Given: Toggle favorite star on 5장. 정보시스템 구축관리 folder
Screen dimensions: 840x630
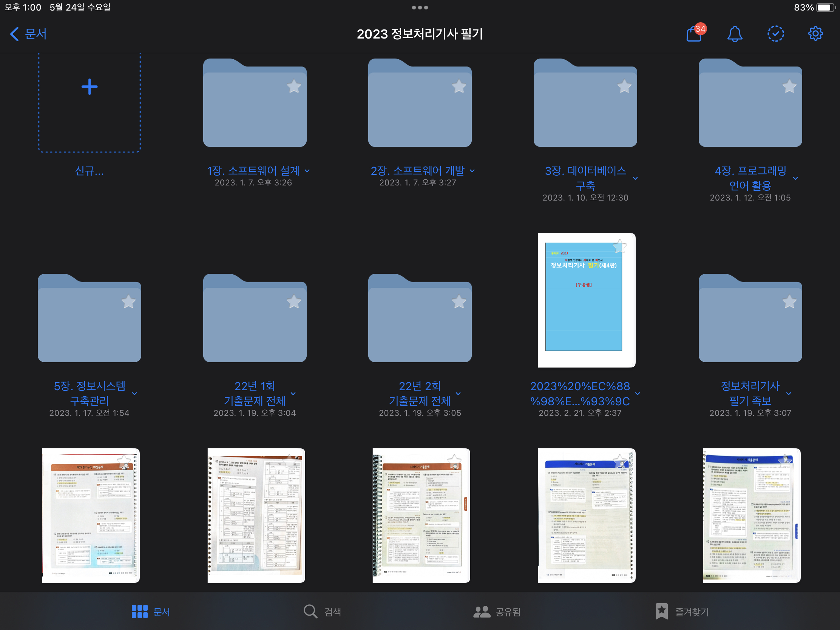Looking at the screenshot, I should click(128, 302).
